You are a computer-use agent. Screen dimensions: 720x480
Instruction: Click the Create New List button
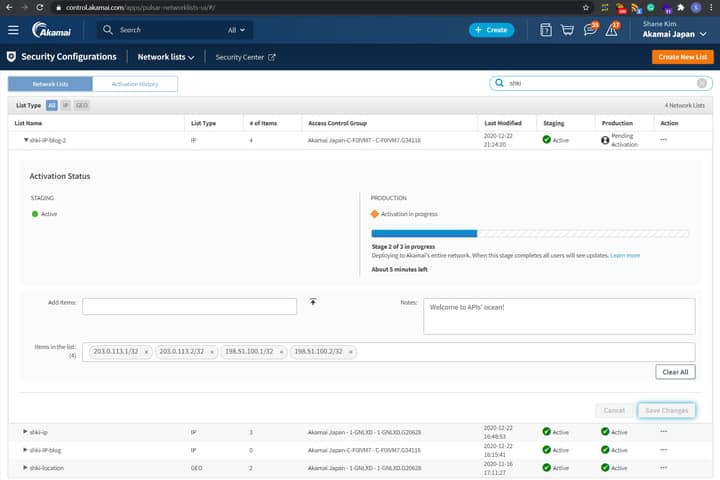(x=682, y=57)
